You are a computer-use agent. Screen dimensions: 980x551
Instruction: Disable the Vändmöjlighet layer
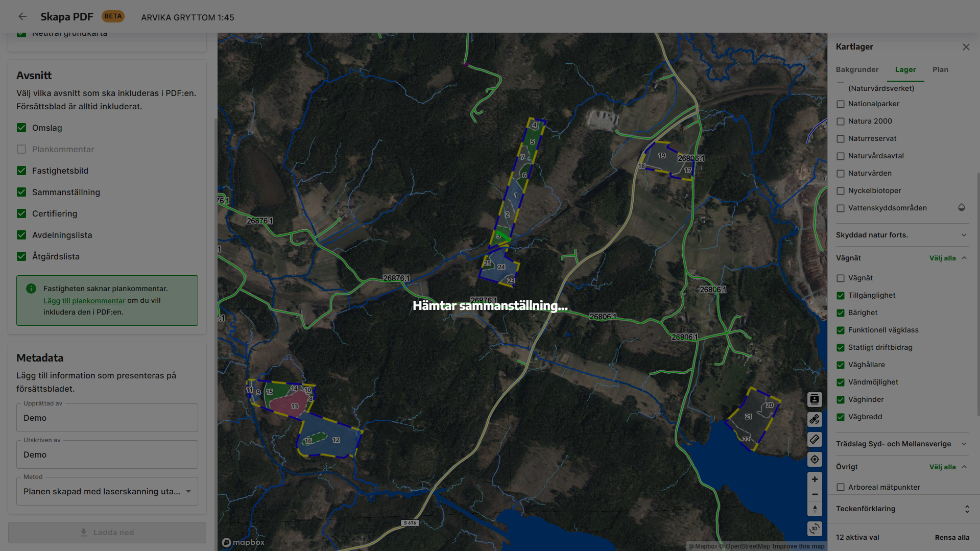click(841, 382)
